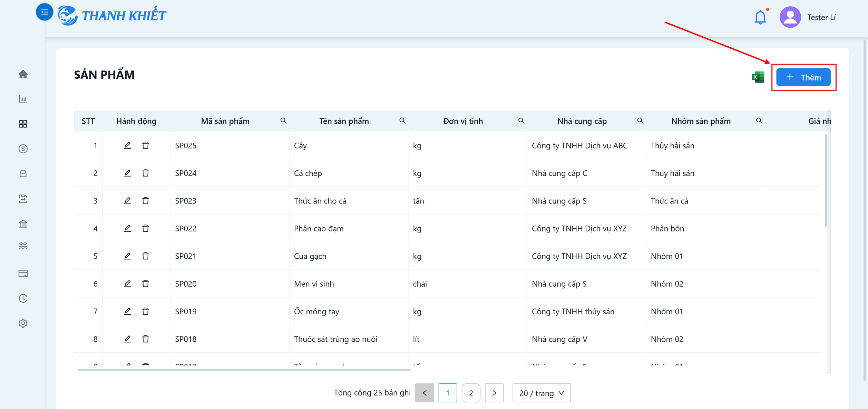Open the clock history sidebar icon
The width and height of the screenshot is (868, 409).
pos(23,298)
